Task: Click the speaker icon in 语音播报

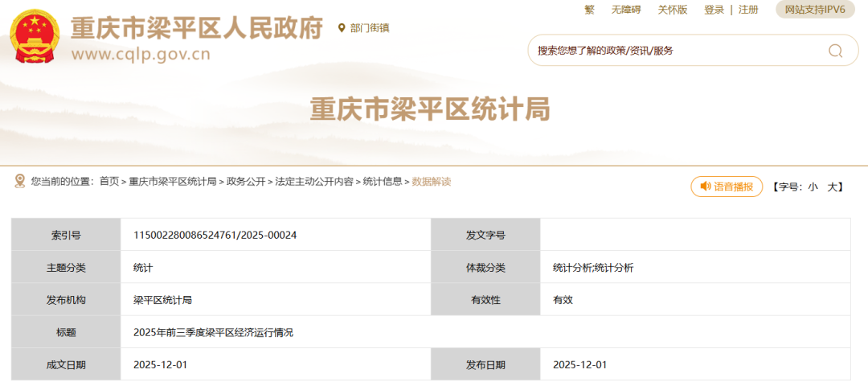Action: pos(705,187)
